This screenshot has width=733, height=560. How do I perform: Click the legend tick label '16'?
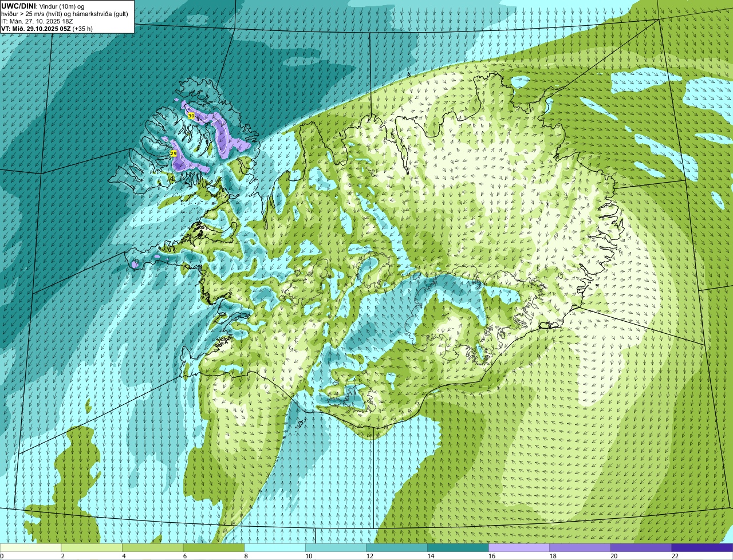tap(492, 556)
